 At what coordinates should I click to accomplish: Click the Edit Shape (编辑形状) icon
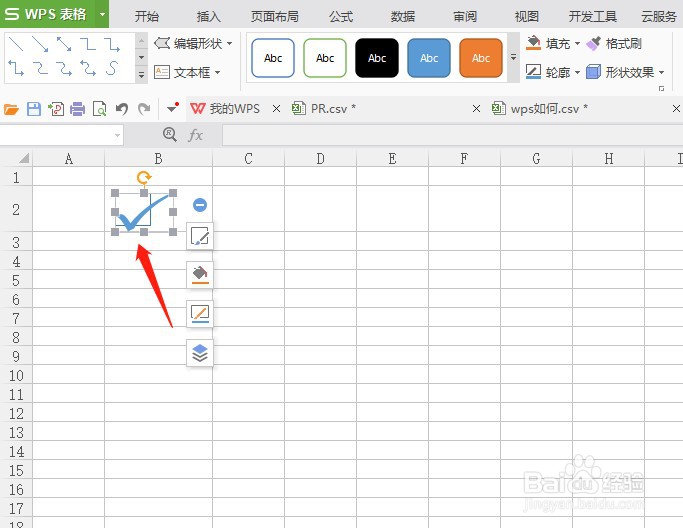[x=162, y=43]
